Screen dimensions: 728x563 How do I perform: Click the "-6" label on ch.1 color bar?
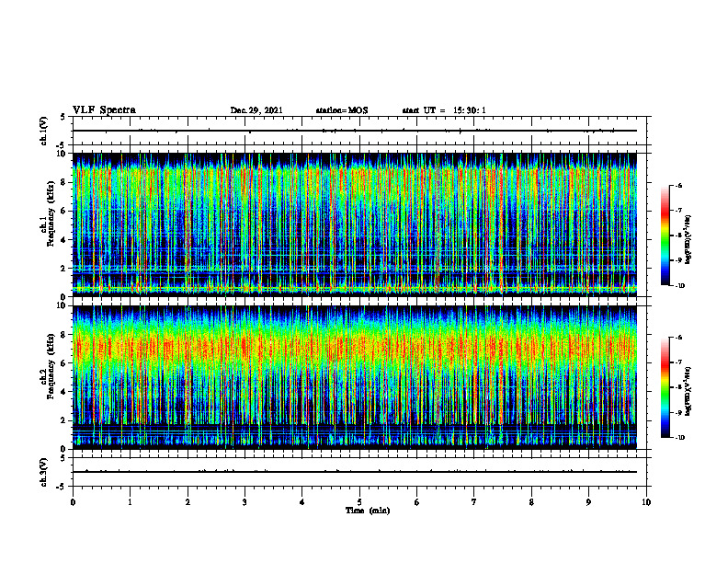(679, 186)
